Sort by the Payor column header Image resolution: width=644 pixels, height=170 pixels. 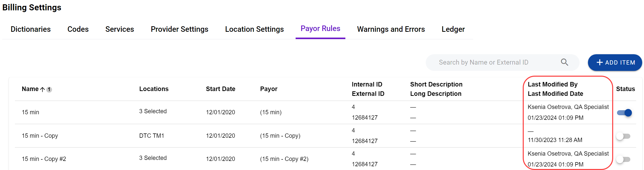[x=269, y=89]
